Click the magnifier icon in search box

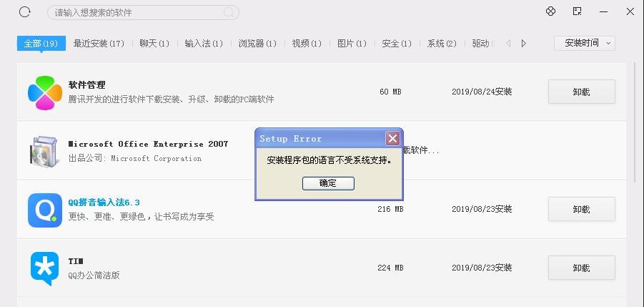(x=229, y=12)
